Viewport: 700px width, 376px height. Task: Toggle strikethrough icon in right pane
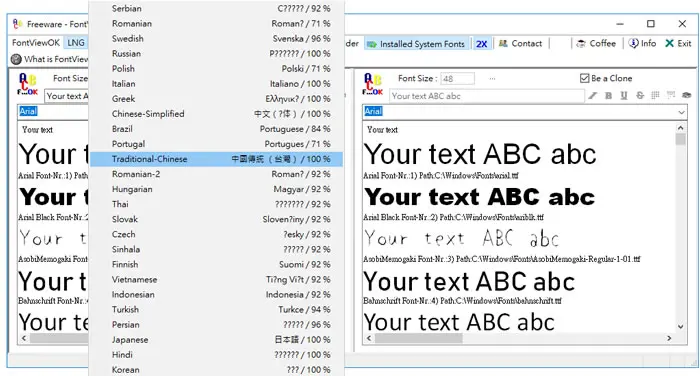click(640, 96)
